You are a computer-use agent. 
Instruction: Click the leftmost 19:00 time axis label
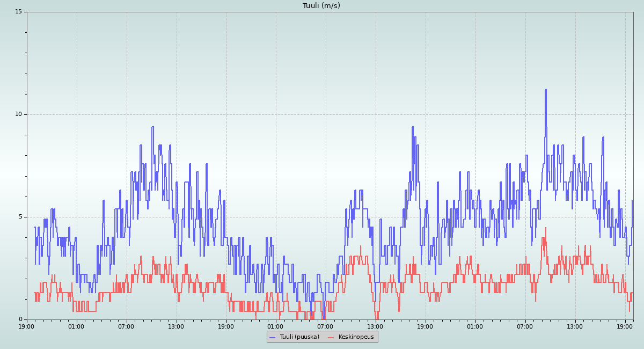click(27, 326)
